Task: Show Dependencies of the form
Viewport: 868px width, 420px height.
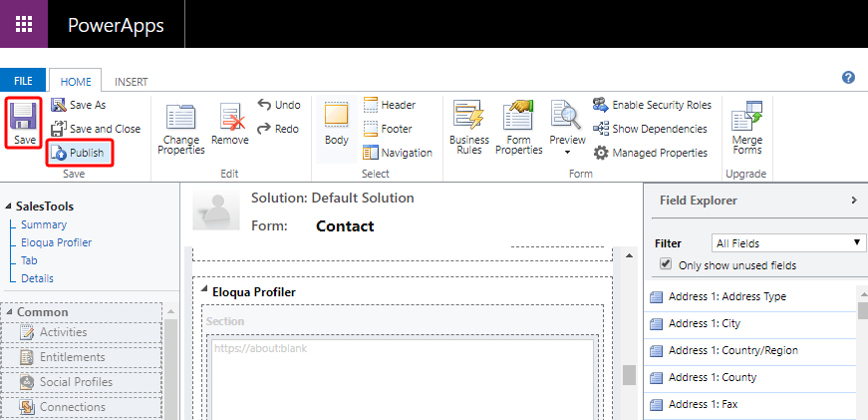Action: coord(650,129)
